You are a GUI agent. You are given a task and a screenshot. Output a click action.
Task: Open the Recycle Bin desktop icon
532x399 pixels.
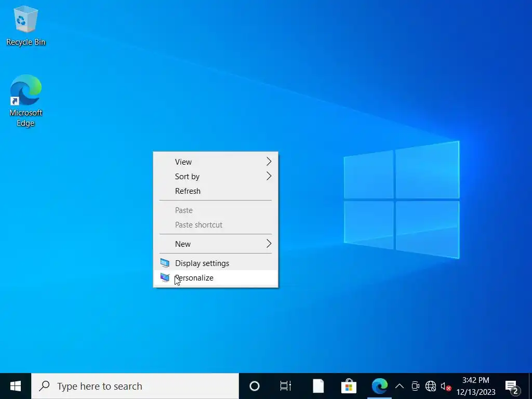26,26
